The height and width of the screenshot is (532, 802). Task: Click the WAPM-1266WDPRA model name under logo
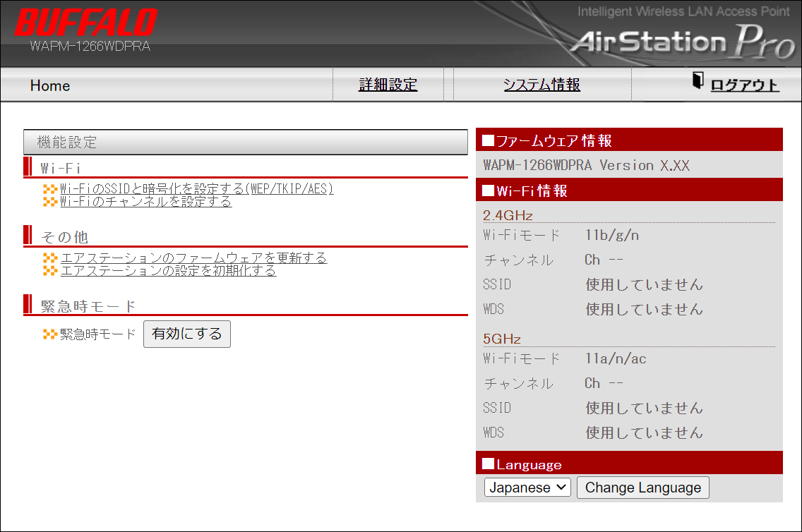[90, 47]
